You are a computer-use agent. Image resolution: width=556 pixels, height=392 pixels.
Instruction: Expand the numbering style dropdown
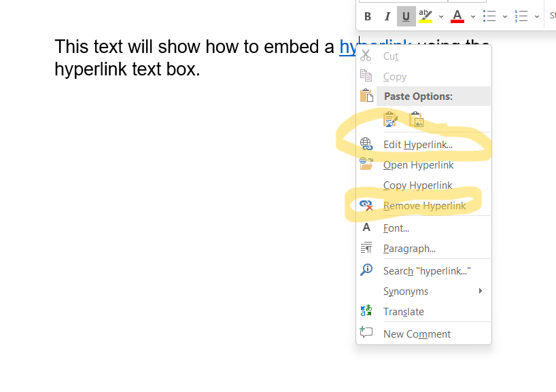click(x=537, y=16)
